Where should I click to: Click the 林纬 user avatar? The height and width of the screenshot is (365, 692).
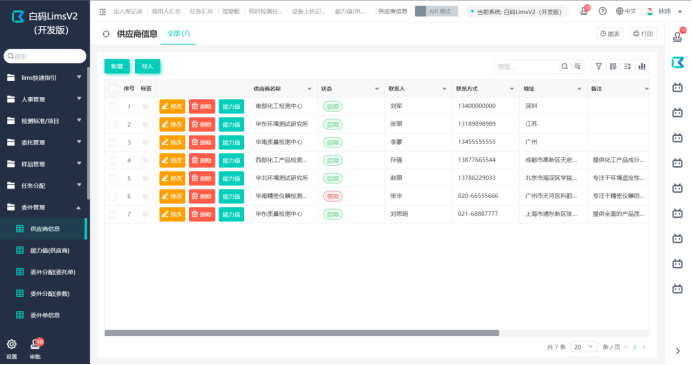click(x=650, y=11)
